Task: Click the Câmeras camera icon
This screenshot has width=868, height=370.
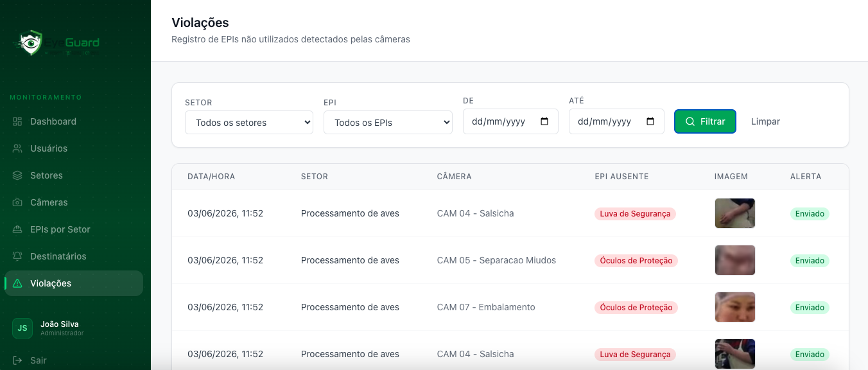Action: (17, 202)
